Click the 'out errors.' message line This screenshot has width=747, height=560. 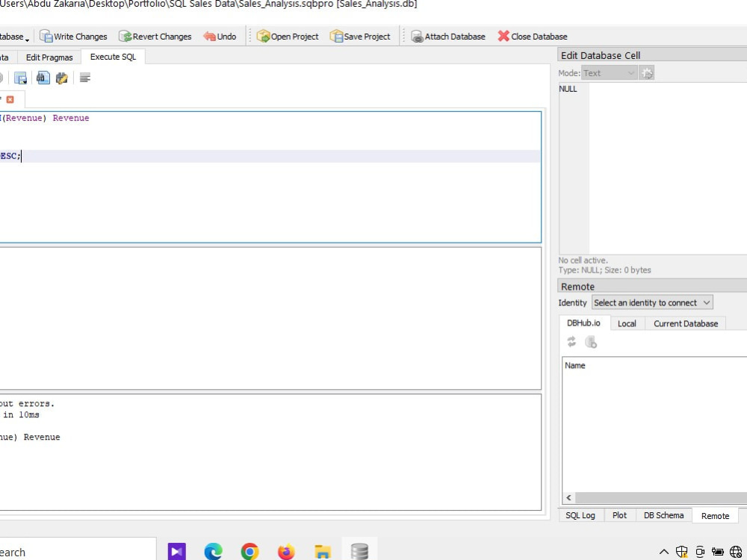27,404
